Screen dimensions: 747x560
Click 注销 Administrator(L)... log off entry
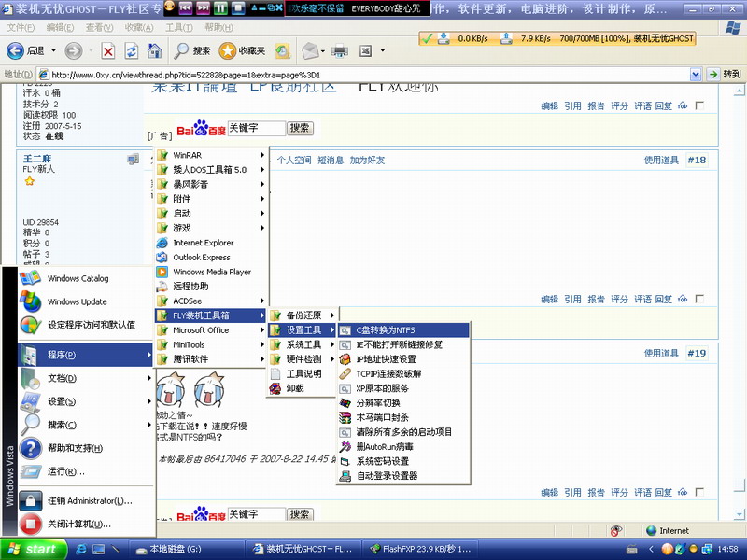click(x=86, y=501)
